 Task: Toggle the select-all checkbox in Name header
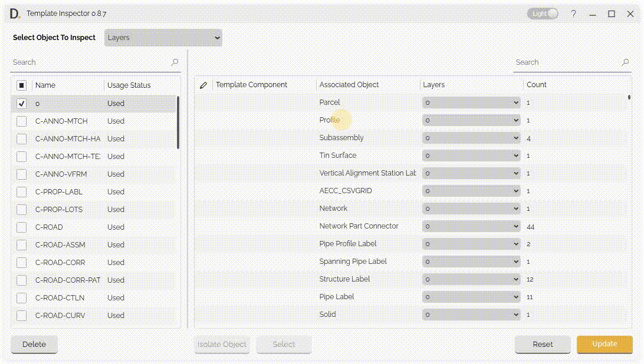click(x=22, y=85)
